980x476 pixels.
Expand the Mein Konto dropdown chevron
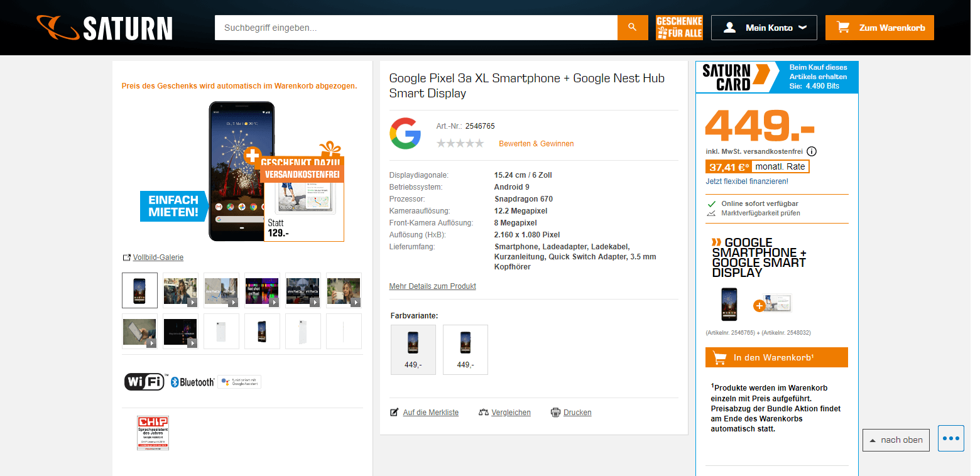click(x=802, y=28)
